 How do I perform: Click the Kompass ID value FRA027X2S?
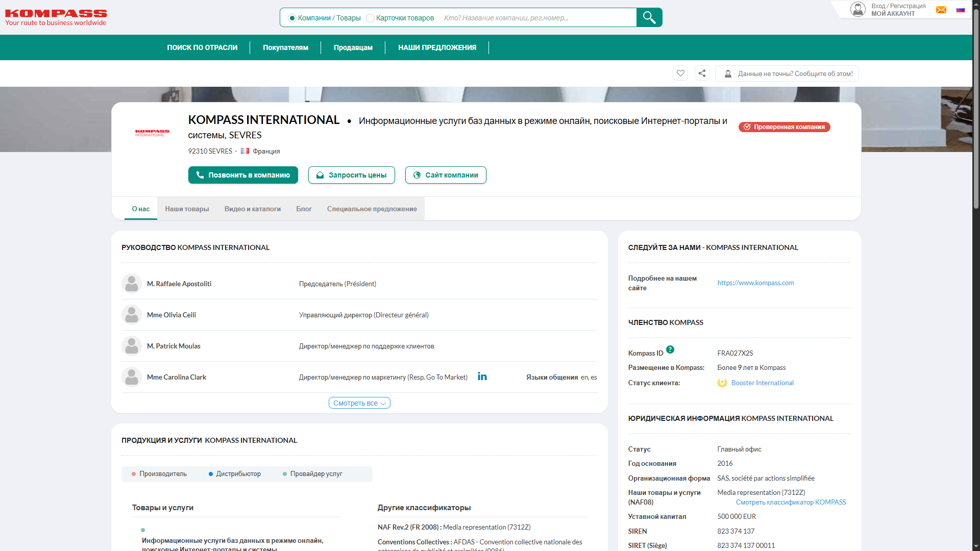735,353
